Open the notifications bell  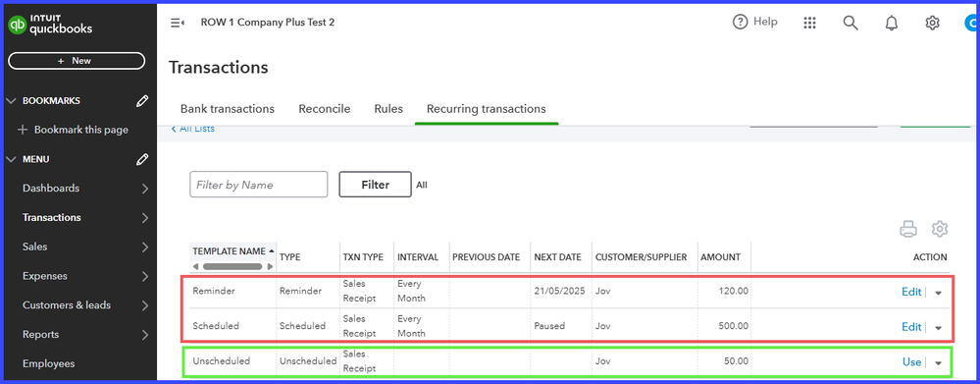click(x=892, y=23)
